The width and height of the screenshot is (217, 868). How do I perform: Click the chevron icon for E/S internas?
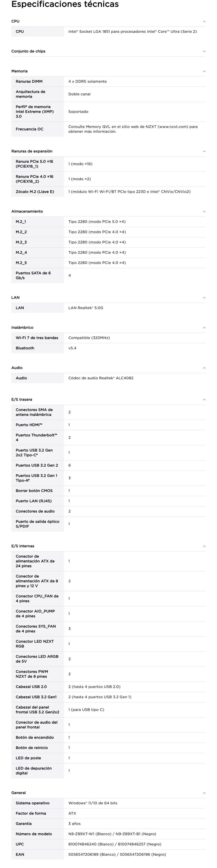pos(204,546)
